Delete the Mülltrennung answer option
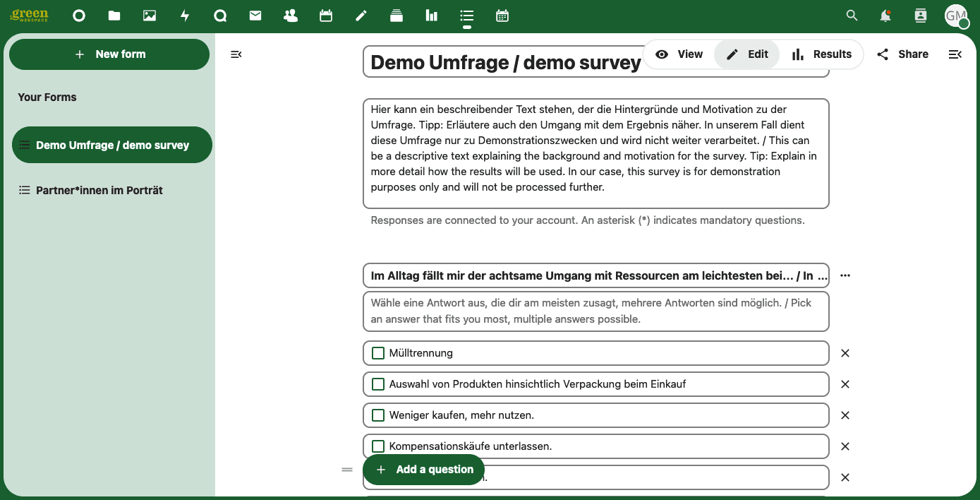This screenshot has height=500, width=980. pyautogui.click(x=845, y=353)
